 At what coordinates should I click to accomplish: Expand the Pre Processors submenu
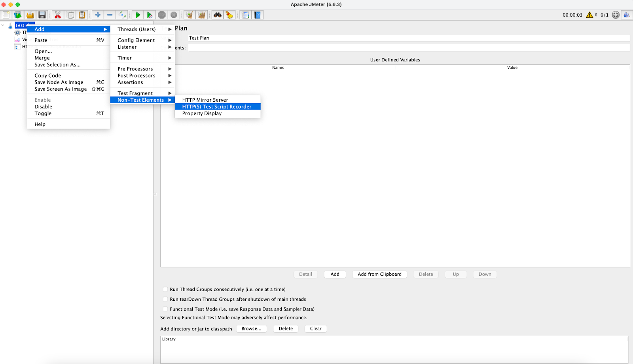pyautogui.click(x=142, y=69)
